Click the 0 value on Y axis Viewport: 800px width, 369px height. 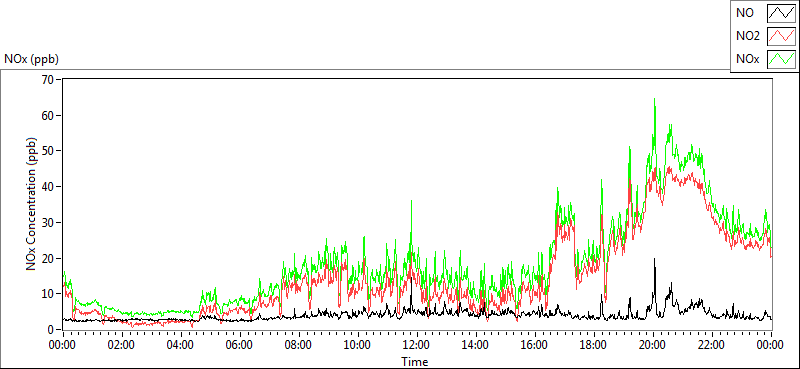pos(52,330)
